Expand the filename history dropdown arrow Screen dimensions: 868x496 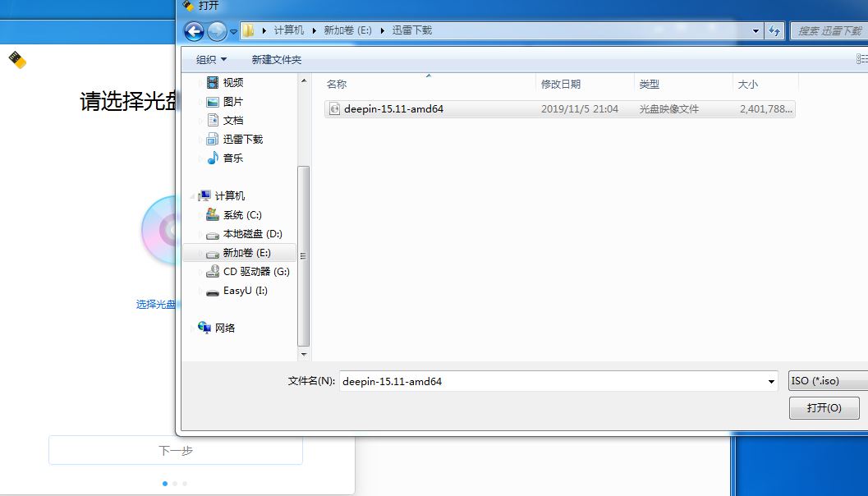771,381
